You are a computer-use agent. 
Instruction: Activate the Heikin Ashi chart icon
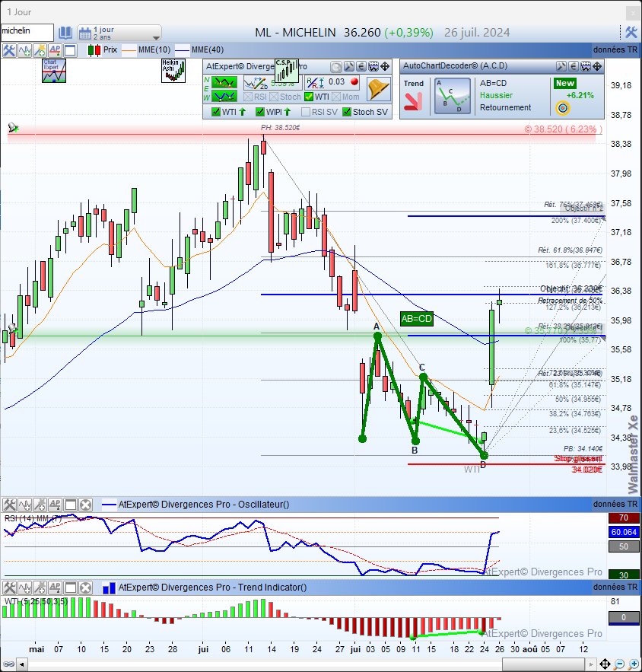pos(173,71)
